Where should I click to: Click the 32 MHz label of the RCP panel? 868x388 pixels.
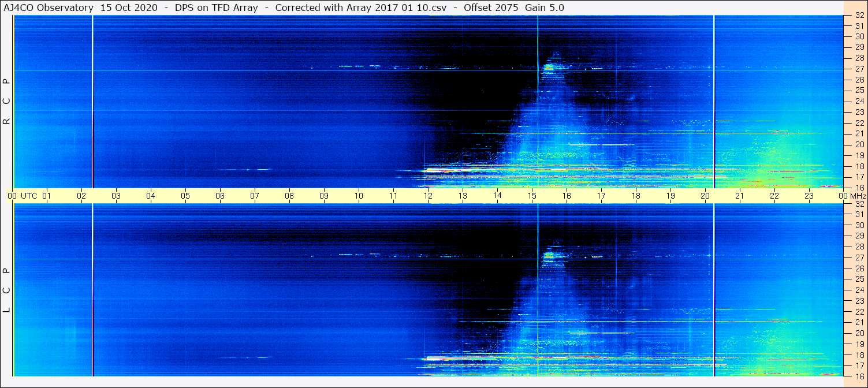coord(859,16)
